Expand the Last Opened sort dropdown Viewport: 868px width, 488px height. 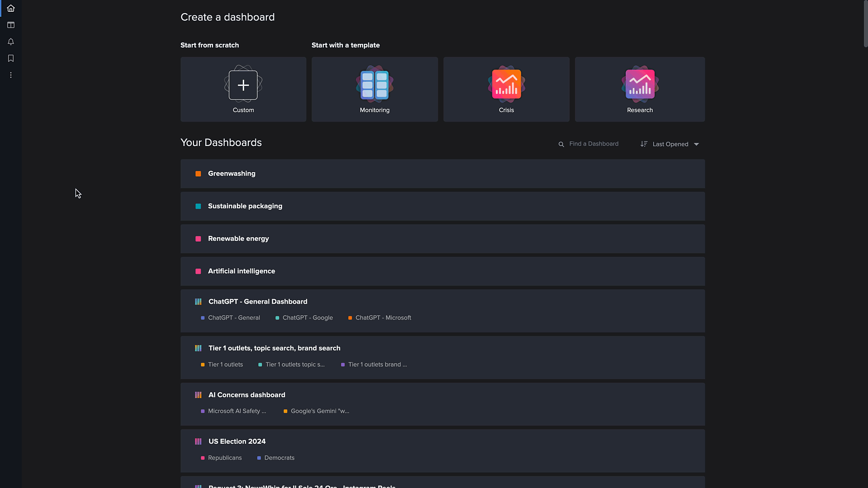696,144
